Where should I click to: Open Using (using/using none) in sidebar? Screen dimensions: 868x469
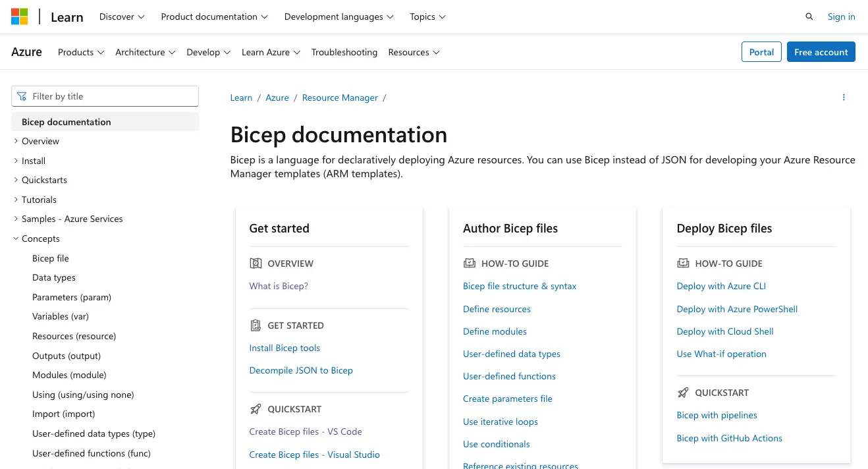83,395
